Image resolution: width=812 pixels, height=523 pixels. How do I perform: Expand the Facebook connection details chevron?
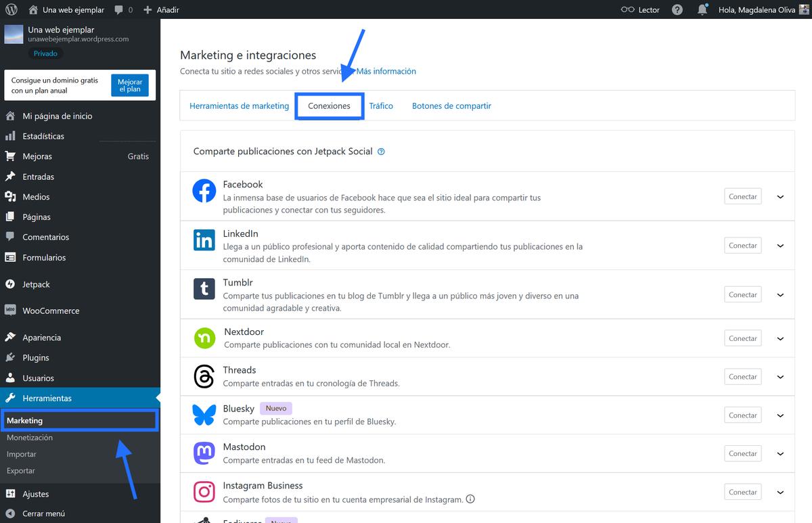pyautogui.click(x=781, y=196)
